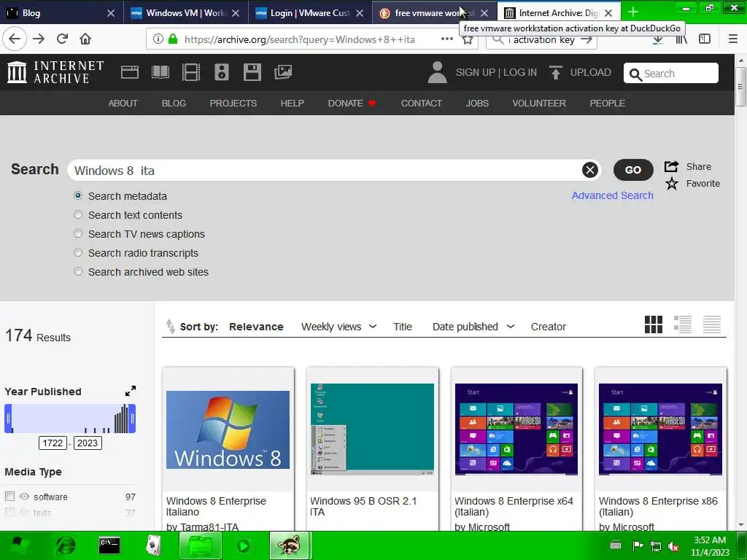Open the browser hamburger menu
The height and width of the screenshot is (560, 747).
point(733,39)
